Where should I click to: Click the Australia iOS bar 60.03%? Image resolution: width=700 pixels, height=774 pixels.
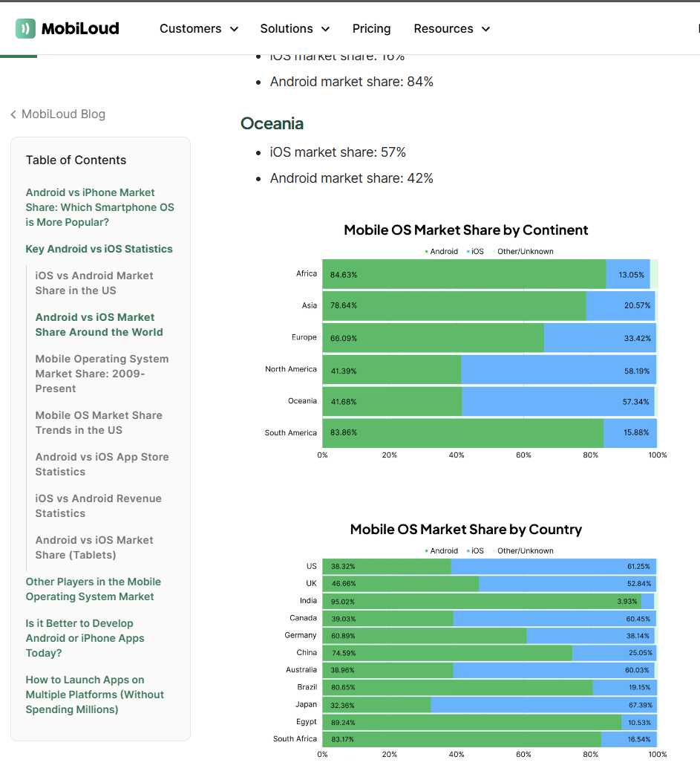[x=554, y=670]
